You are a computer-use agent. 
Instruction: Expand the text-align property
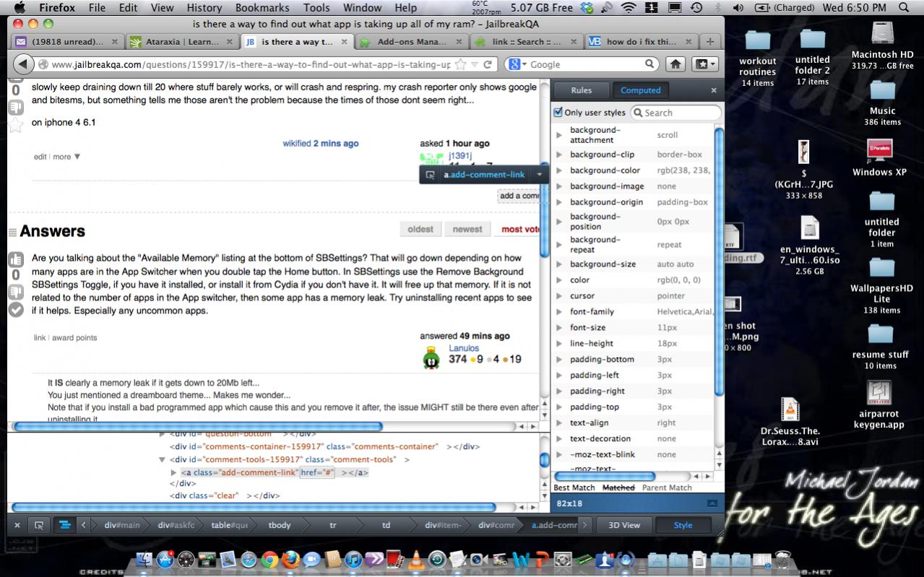click(x=558, y=423)
